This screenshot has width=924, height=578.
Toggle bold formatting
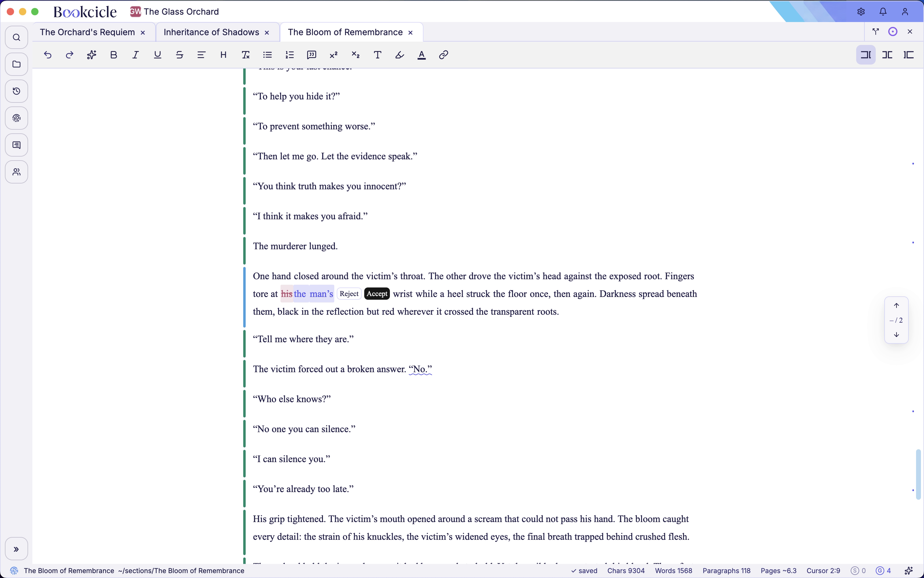(114, 55)
